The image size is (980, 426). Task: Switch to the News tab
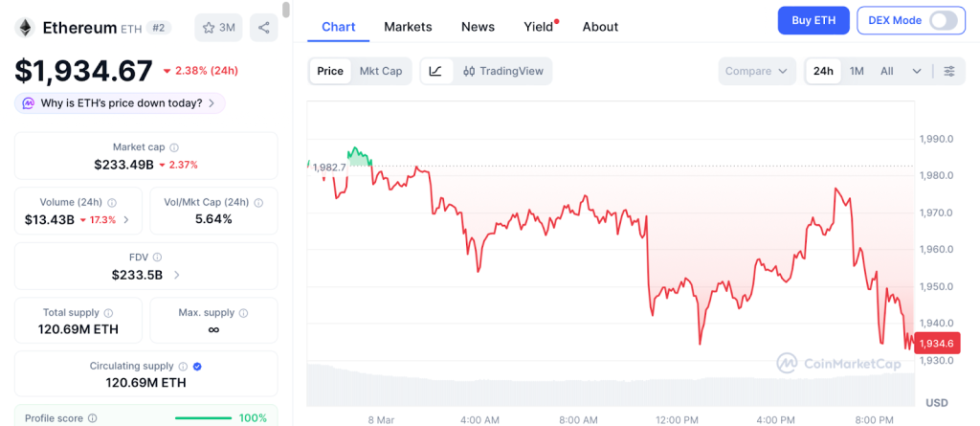(x=478, y=27)
